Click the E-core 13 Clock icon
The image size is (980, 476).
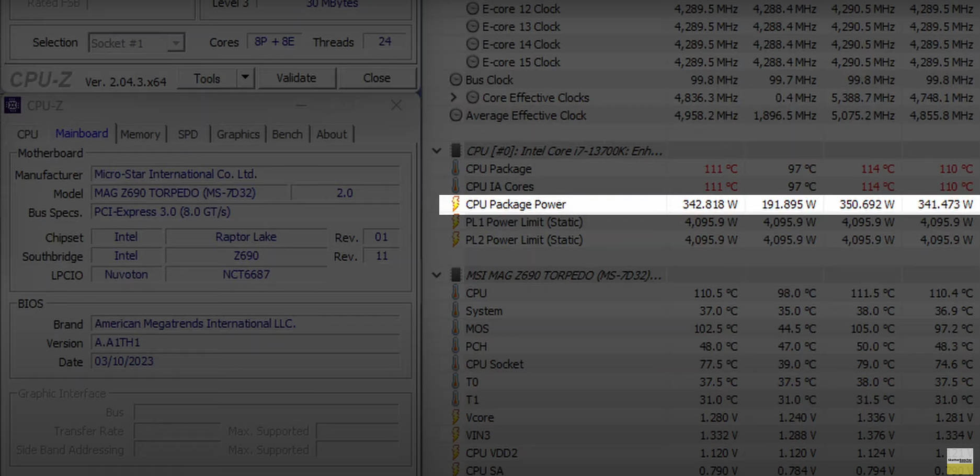click(x=472, y=27)
